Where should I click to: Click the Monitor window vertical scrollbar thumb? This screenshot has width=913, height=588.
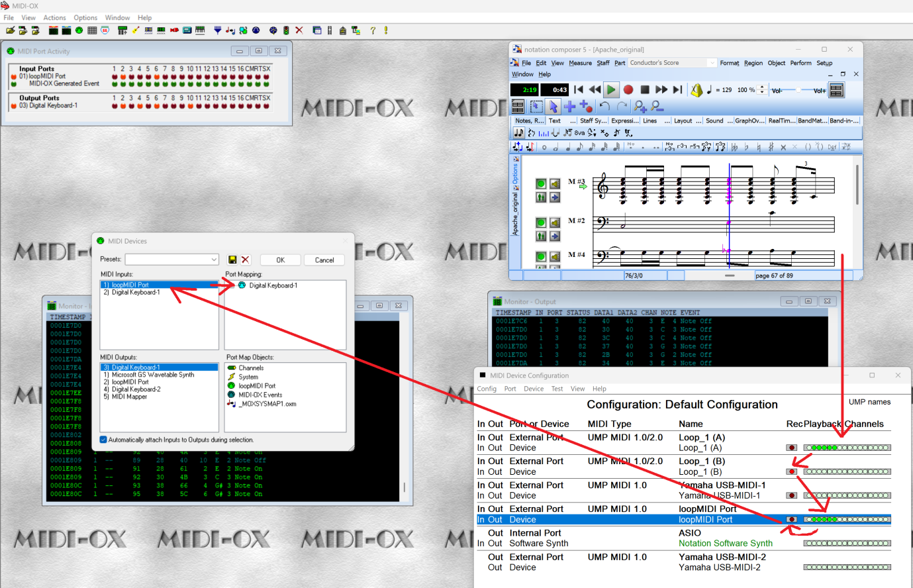[405, 488]
